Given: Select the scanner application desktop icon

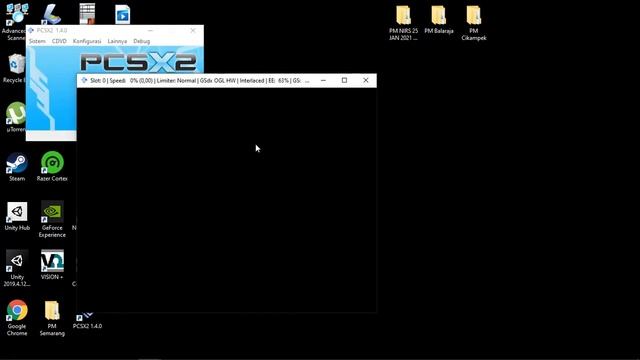Looking at the screenshot, I should 52,14.
